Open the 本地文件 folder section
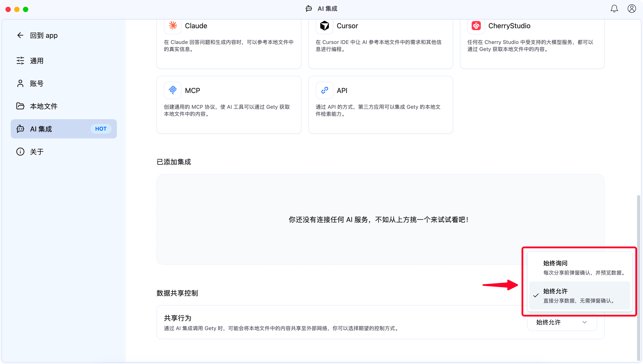The height and width of the screenshot is (364, 643). [x=44, y=106]
